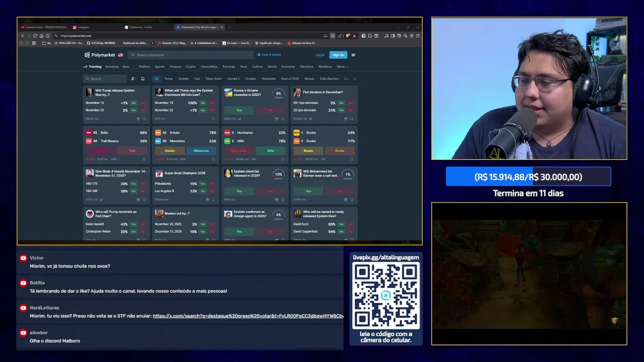This screenshot has height=362, width=644.
Task: Click the x.com link in NerdLeituras chat message
Action: [x=248, y=316]
